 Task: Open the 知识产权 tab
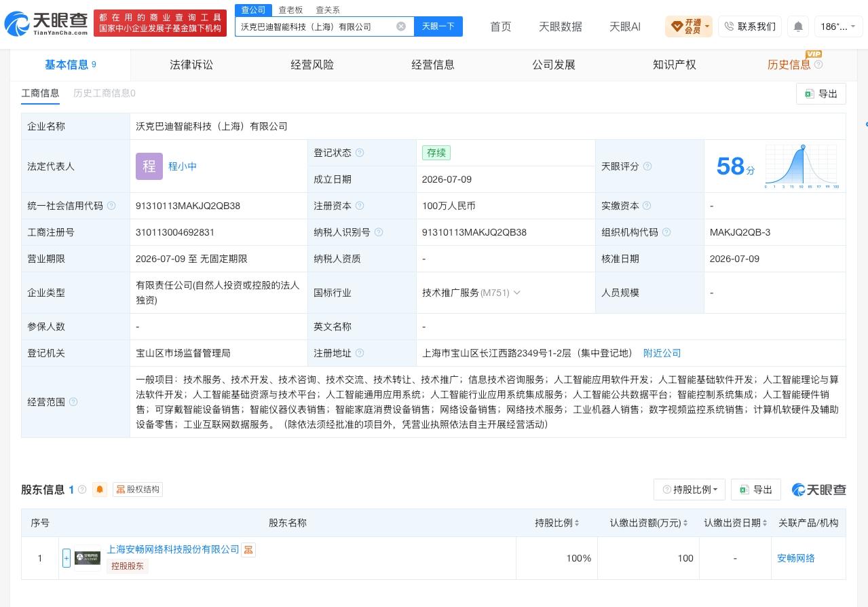coord(675,65)
